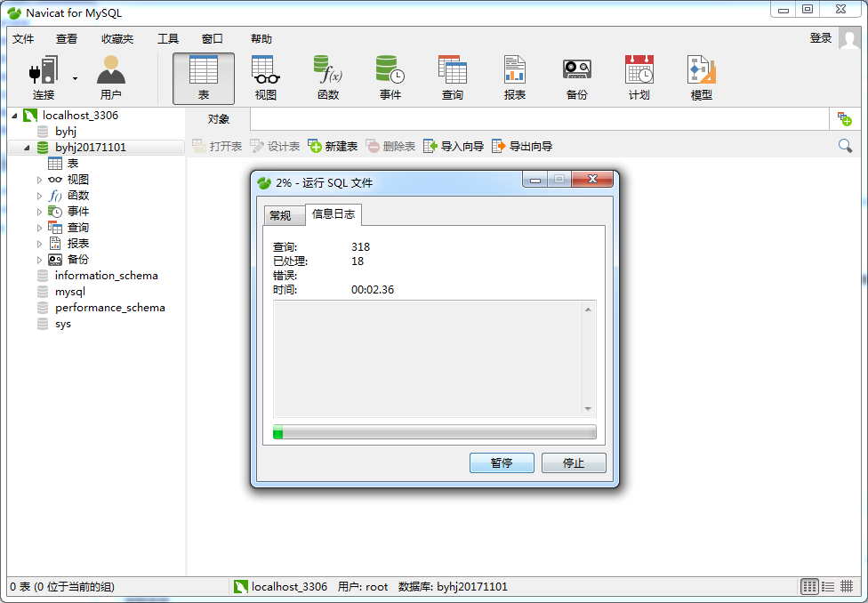Click the search magnifier icon at right
Viewport: 868px width, 603px height.
(845, 146)
